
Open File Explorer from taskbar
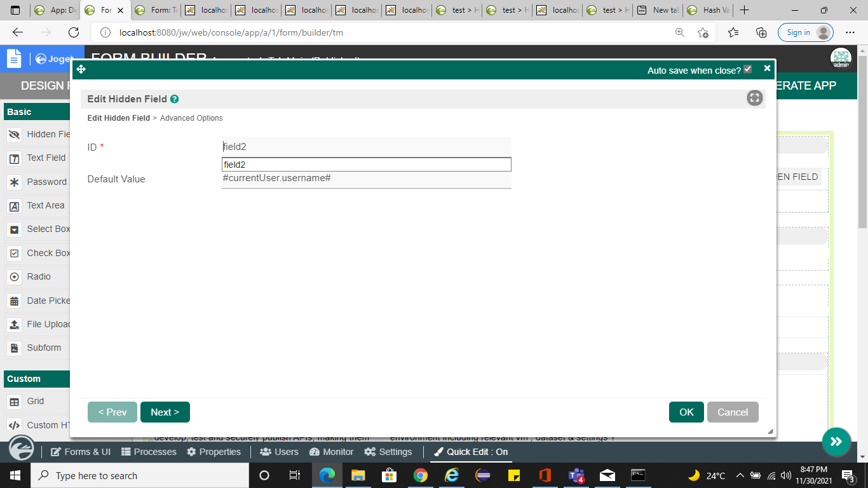tap(358, 475)
